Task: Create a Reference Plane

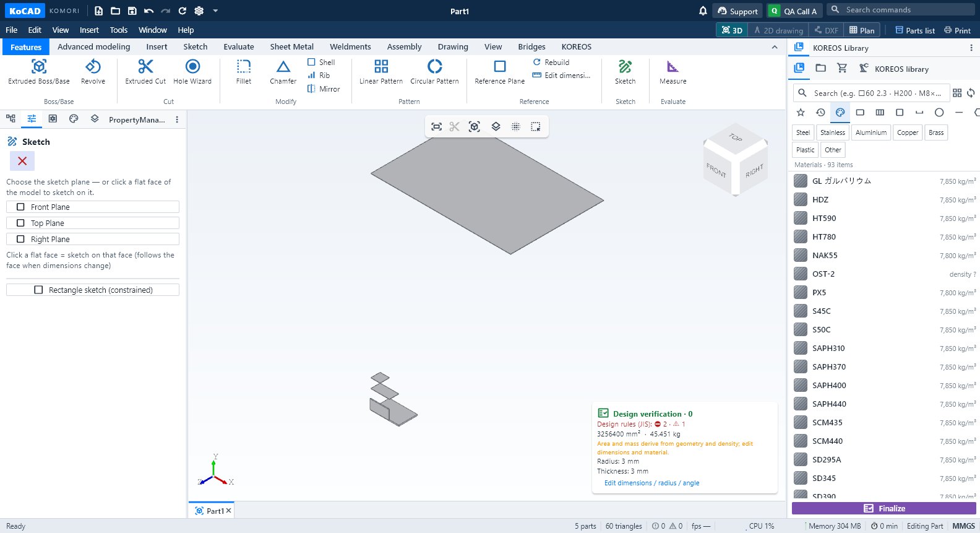Action: [500, 72]
